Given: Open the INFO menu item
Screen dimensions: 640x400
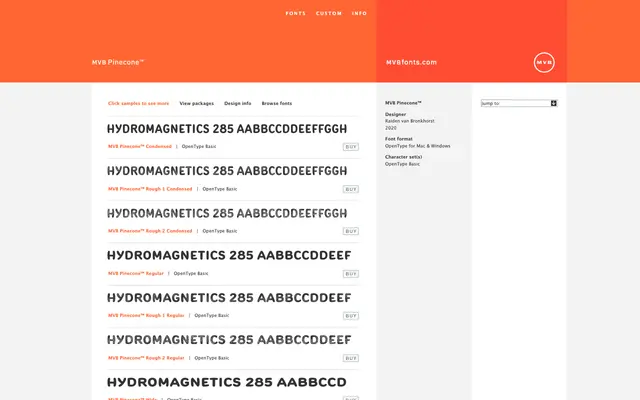Looking at the screenshot, I should pos(359,13).
